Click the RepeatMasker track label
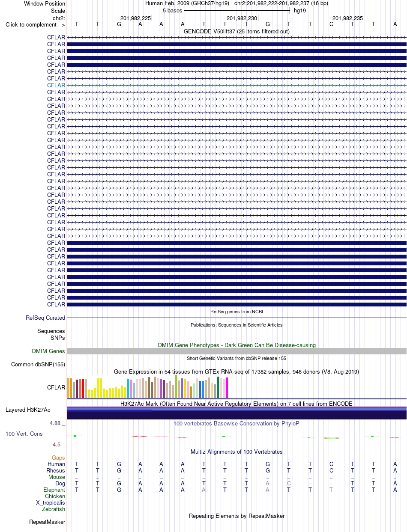This screenshot has height=532, width=407. click(x=47, y=522)
